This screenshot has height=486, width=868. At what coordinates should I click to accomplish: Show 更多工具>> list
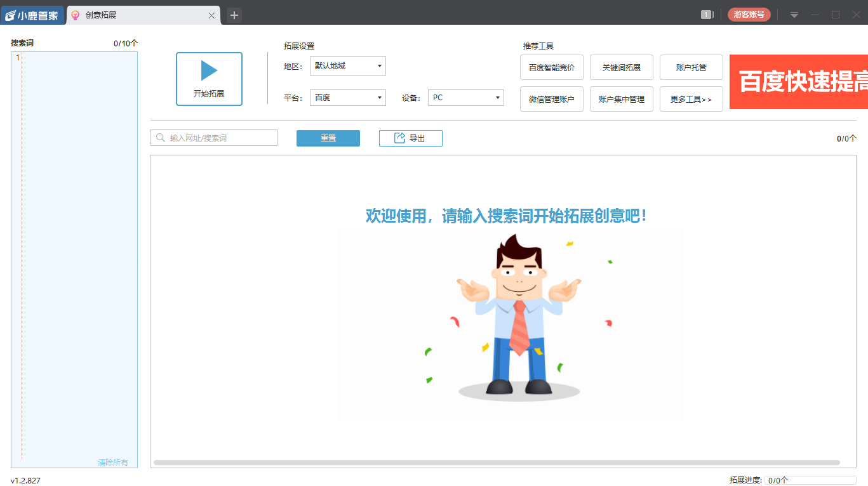pyautogui.click(x=691, y=99)
